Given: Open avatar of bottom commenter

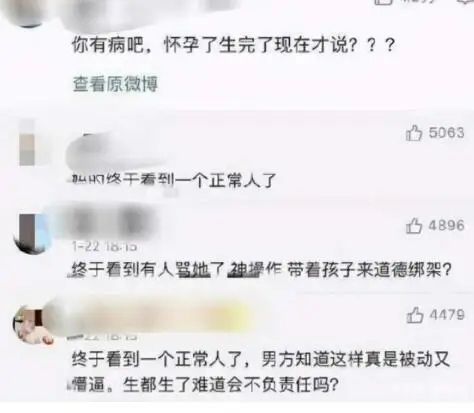Looking at the screenshot, I should [33, 324].
